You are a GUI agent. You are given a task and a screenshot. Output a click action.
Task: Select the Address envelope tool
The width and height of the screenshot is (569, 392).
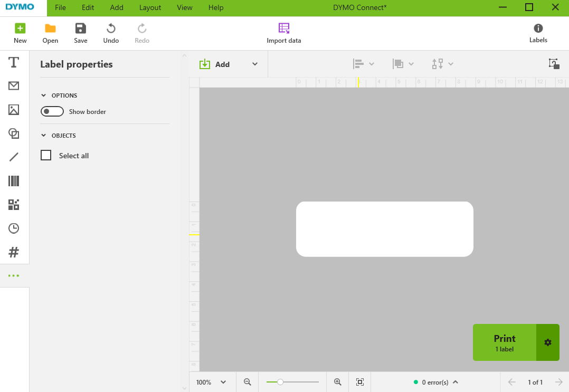[14, 86]
